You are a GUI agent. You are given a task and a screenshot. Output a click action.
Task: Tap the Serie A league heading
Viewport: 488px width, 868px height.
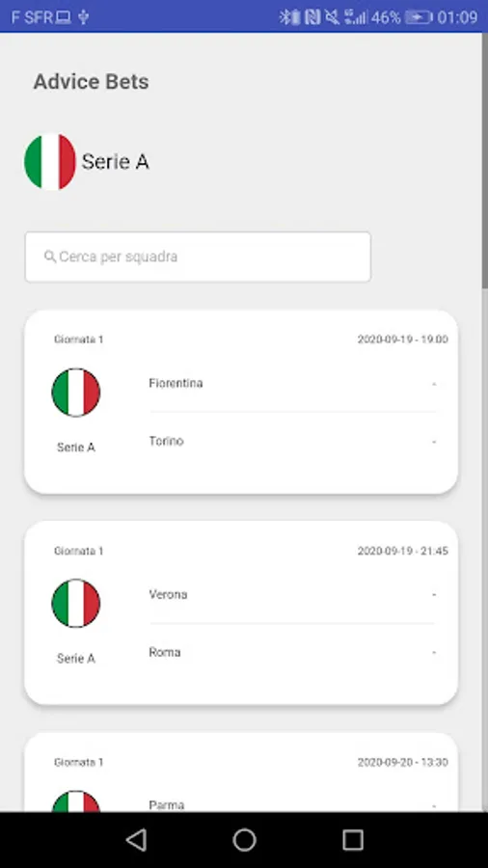(115, 162)
